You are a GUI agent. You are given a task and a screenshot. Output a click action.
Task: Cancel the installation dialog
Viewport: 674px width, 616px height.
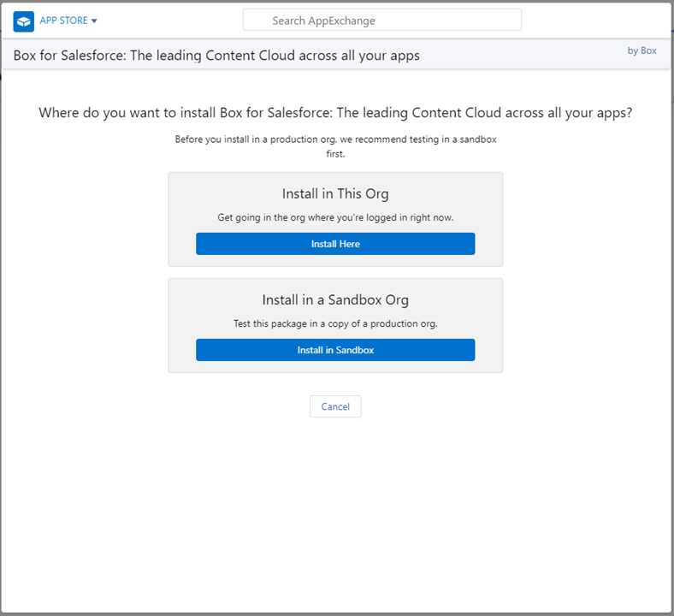pos(335,406)
